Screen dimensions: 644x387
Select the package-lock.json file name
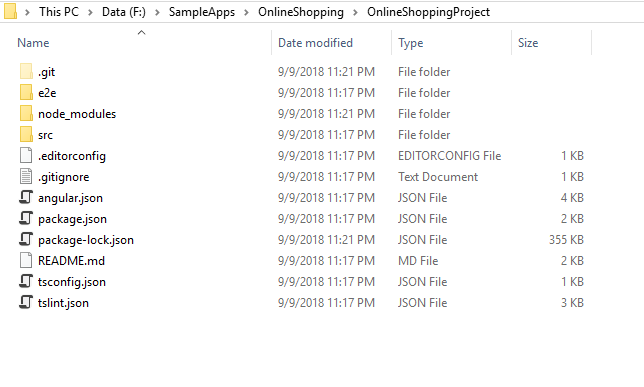86,240
